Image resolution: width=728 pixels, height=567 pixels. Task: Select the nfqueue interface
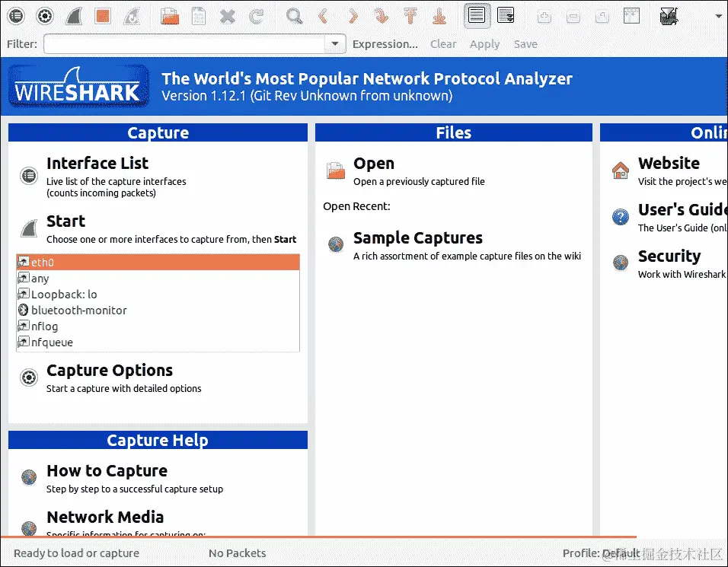(x=158, y=342)
